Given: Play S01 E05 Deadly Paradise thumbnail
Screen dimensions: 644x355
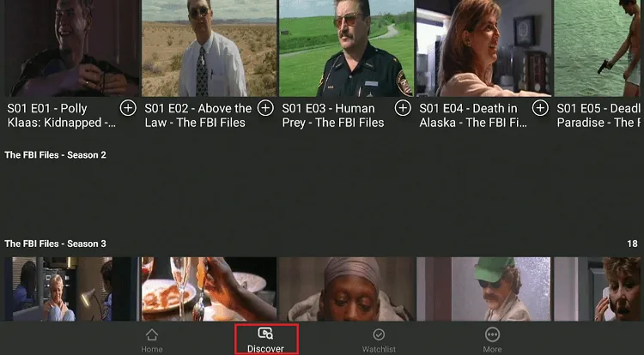Looking at the screenshot, I should pos(597,48).
